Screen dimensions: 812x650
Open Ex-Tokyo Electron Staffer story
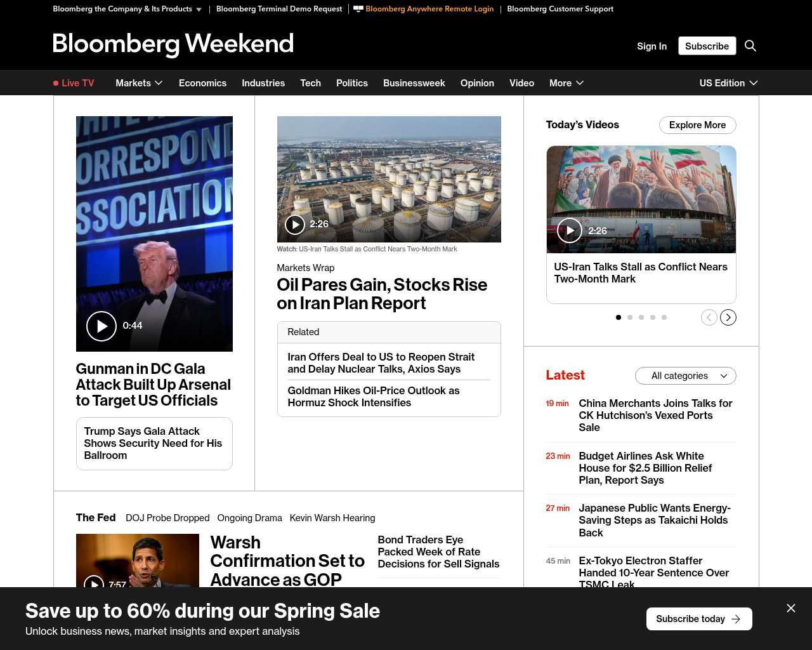(x=654, y=573)
